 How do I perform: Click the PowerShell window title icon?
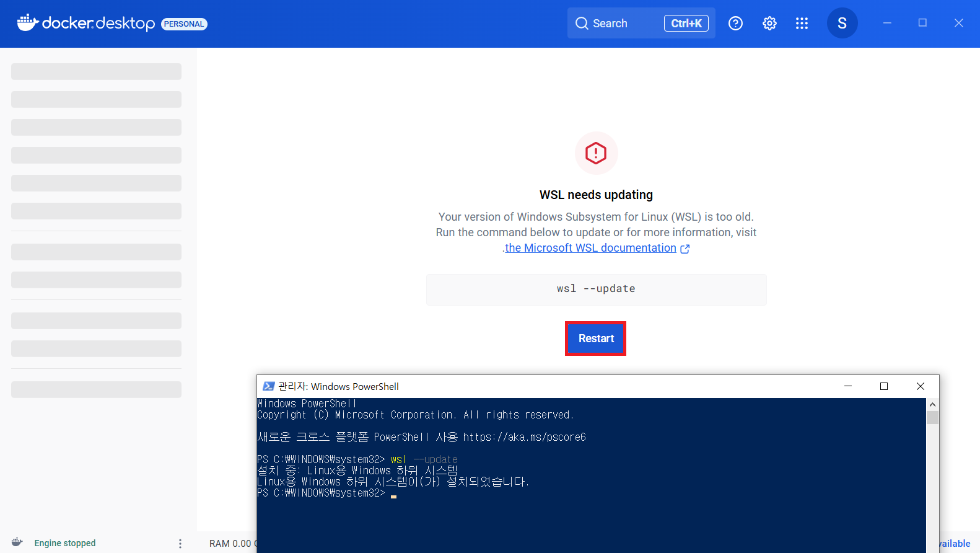tap(268, 386)
